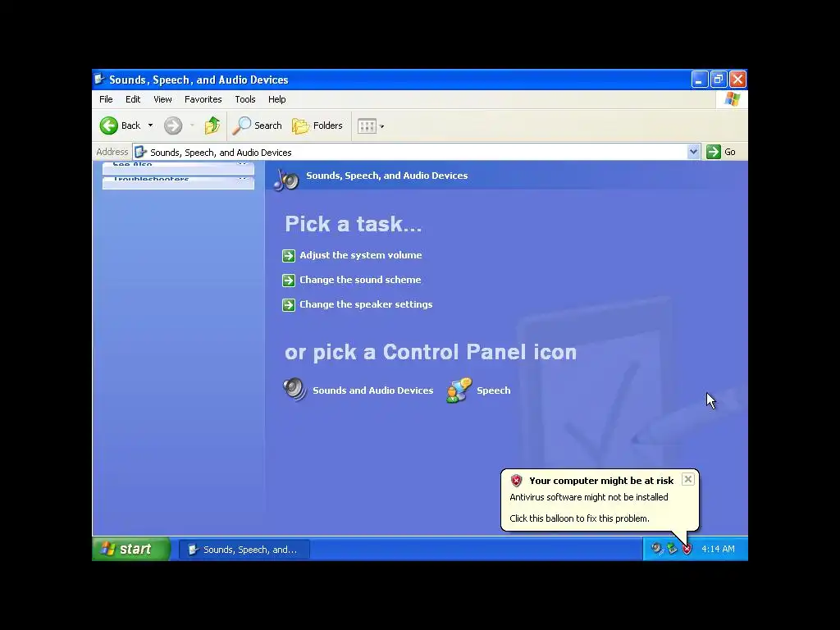The width and height of the screenshot is (840, 630).
Task: Open the File menu
Action: tap(106, 99)
